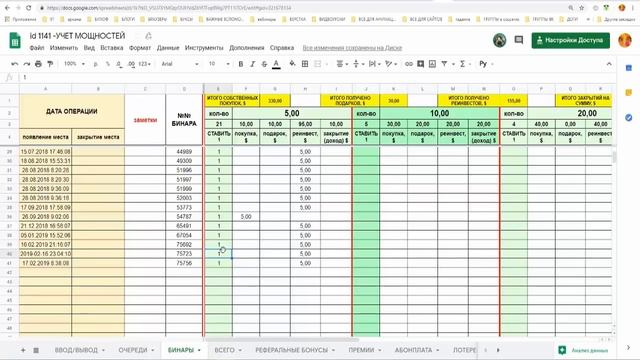
Task: Open horizontal align dropdown
Action: pyautogui.click(x=342, y=64)
